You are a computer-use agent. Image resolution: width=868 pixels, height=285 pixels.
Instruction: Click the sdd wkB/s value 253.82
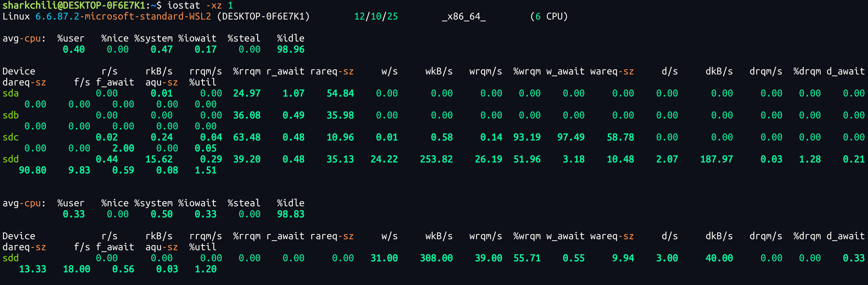tap(436, 159)
